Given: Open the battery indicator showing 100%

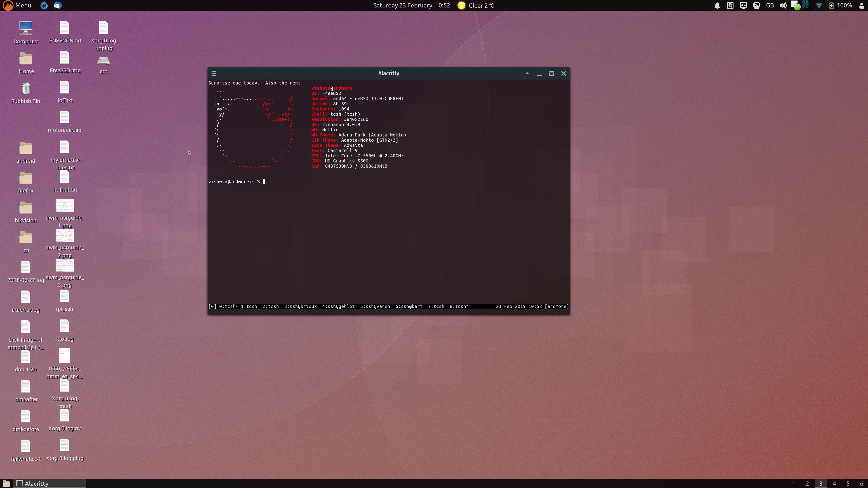Looking at the screenshot, I should point(840,5).
